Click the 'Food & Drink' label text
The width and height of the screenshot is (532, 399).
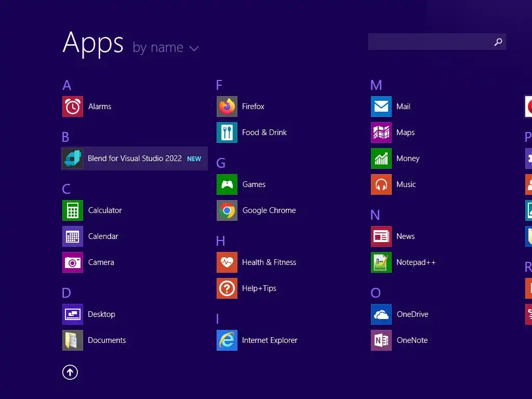(x=264, y=132)
